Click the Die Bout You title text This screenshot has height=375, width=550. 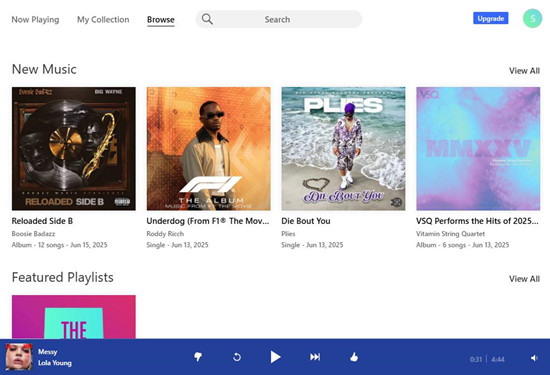pyautogui.click(x=306, y=221)
